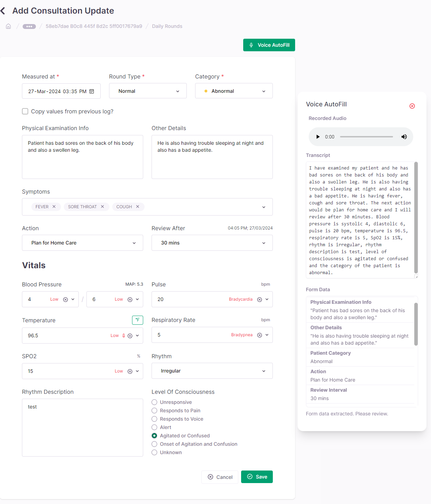
Task: Remove the COUGH symptom tag
Action: coord(138,206)
